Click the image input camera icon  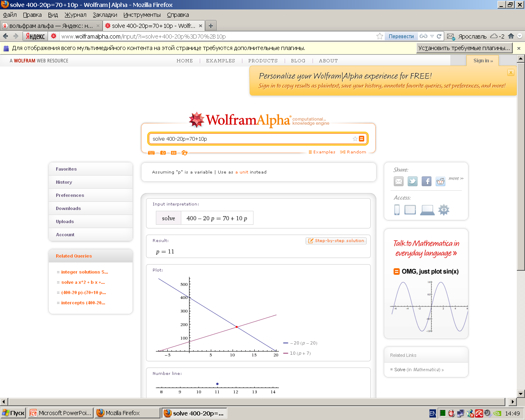coord(163,153)
